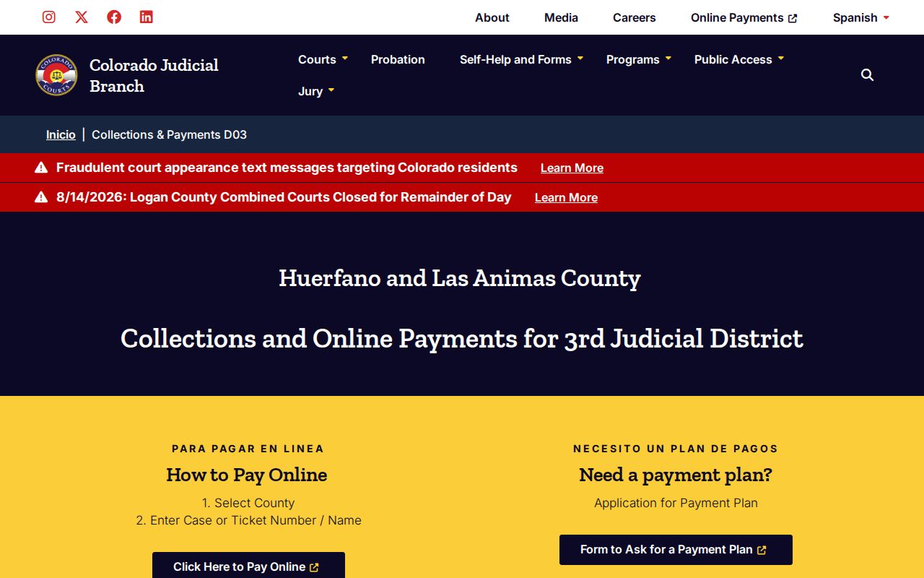Open the X (Twitter) social icon
This screenshot has width=924, height=578.
82,17
